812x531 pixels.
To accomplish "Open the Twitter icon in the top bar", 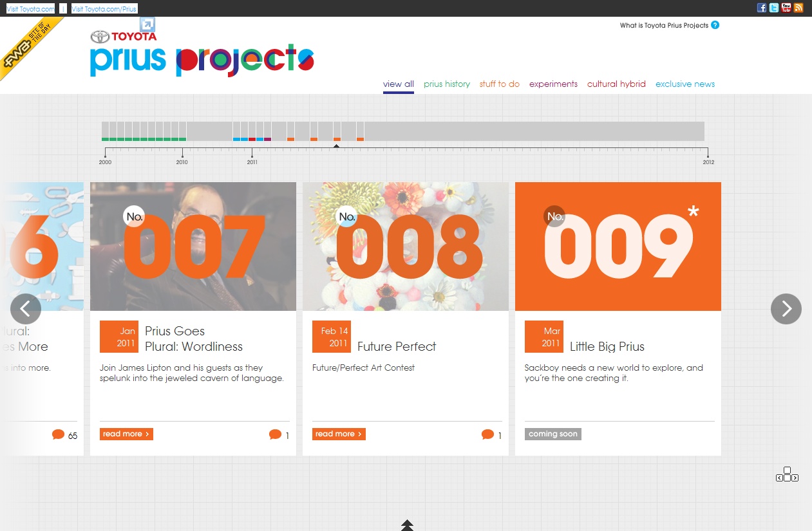I will 774,8.
